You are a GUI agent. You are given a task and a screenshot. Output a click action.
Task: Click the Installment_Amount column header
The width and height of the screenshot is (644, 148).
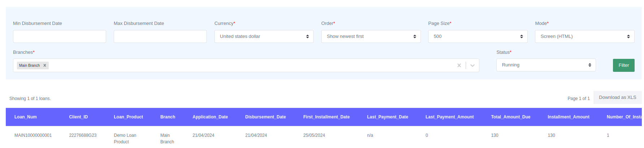568,117
